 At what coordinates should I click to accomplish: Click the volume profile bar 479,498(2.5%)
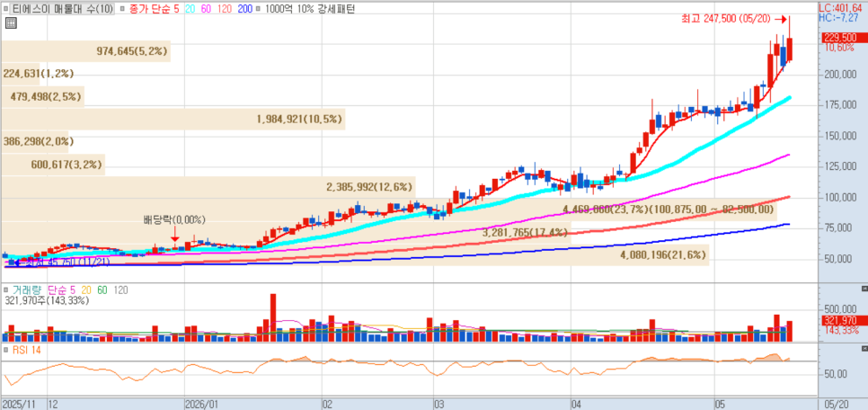43,96
